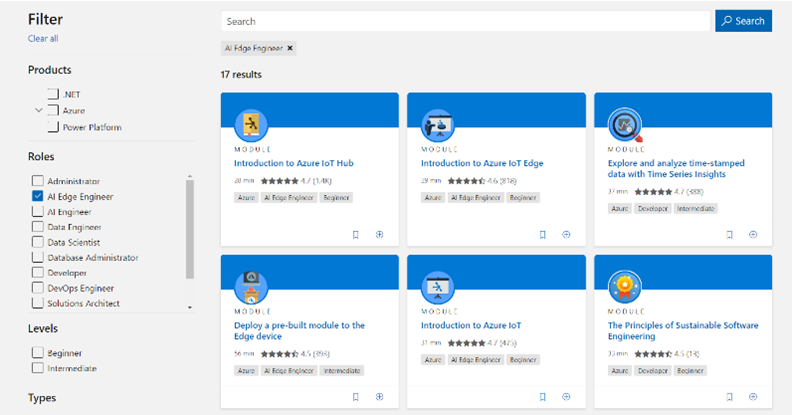Click Beginner tag on Azure IoT Hub card
The height and width of the screenshot is (415, 792).
[x=336, y=197]
